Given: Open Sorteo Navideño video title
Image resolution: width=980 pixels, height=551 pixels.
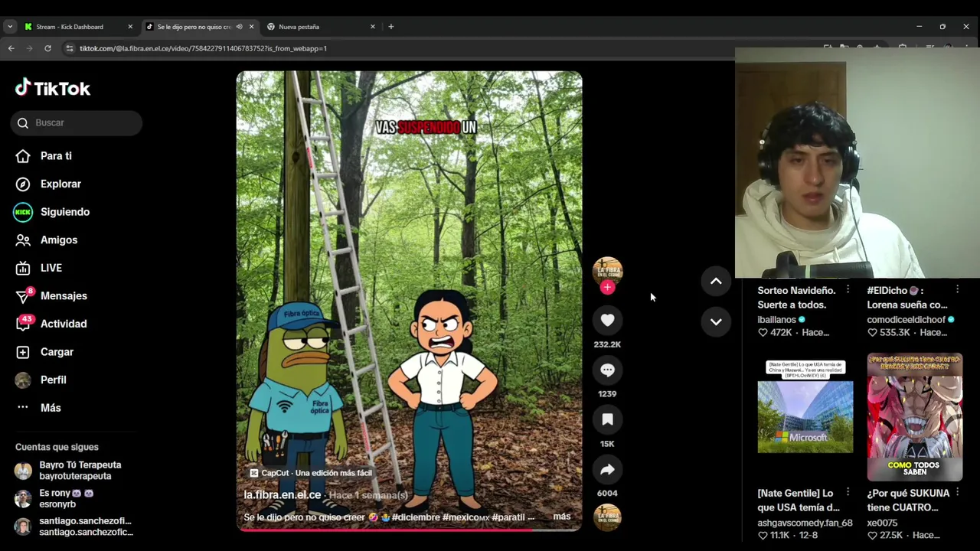Looking at the screenshot, I should click(796, 298).
